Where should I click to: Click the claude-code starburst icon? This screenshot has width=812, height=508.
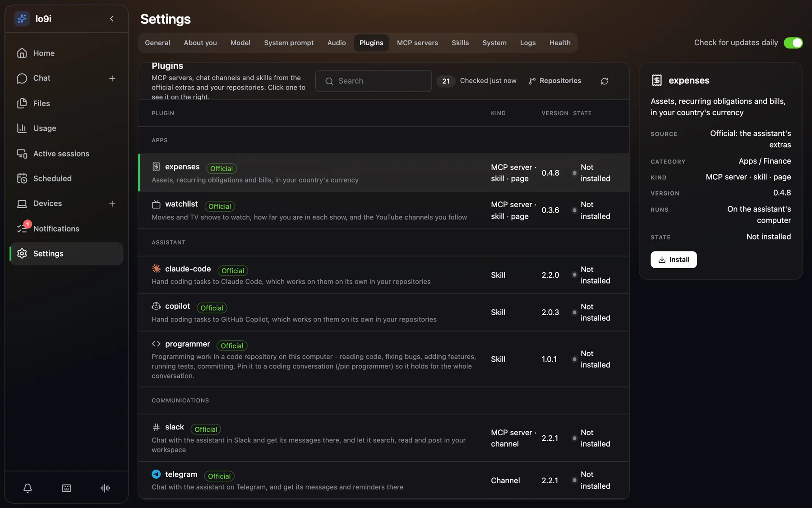pos(156,269)
